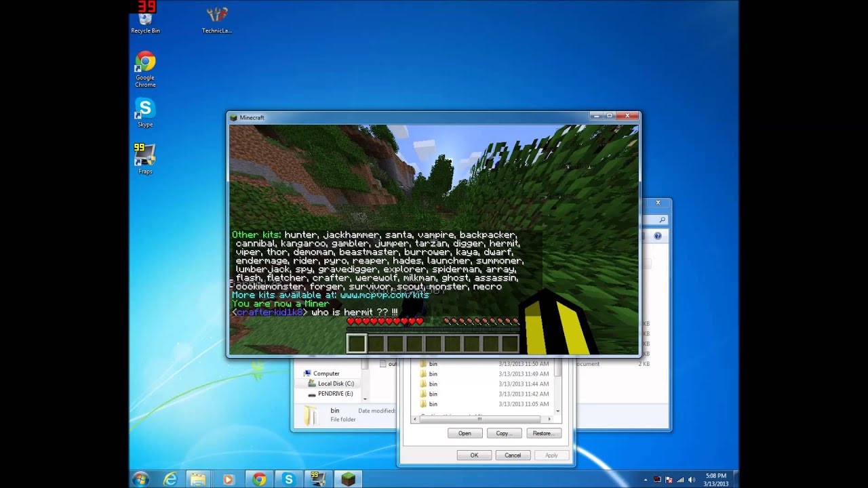Click the Show desktop strip at taskbar end
Screen dimensions: 868x488
(736, 479)
